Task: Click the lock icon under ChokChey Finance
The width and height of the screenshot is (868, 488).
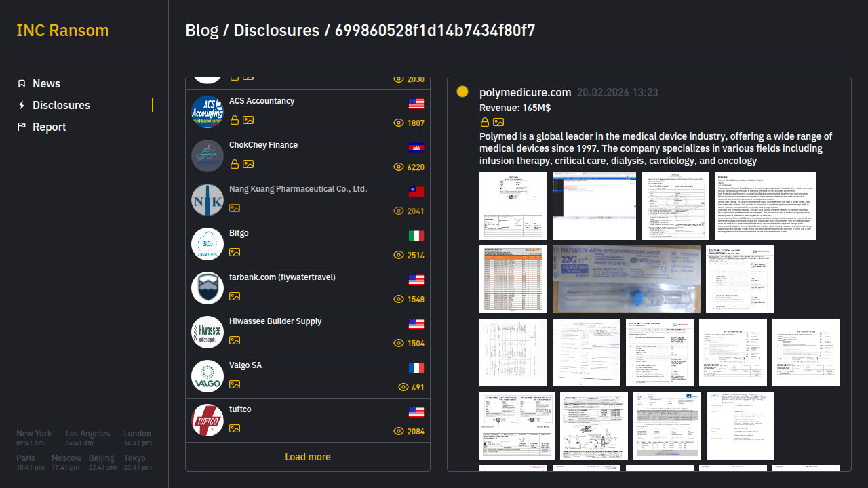Action: [235, 164]
